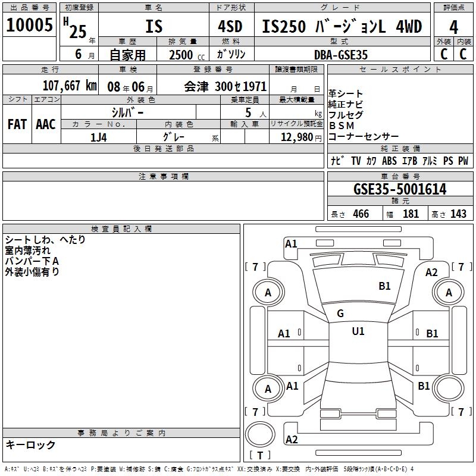Click shift type FAT
476x476 pixels.
17,124
